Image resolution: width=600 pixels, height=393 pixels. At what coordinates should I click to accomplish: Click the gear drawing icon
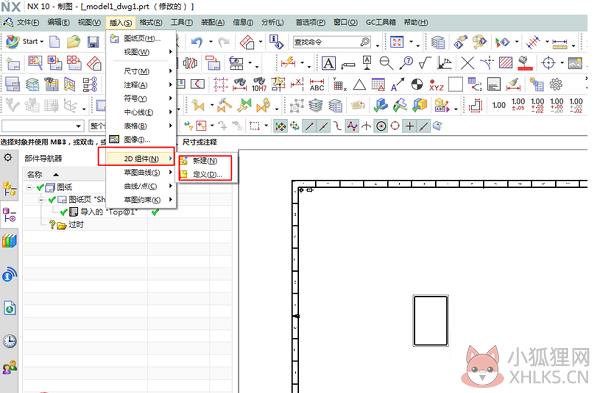(x=556, y=84)
